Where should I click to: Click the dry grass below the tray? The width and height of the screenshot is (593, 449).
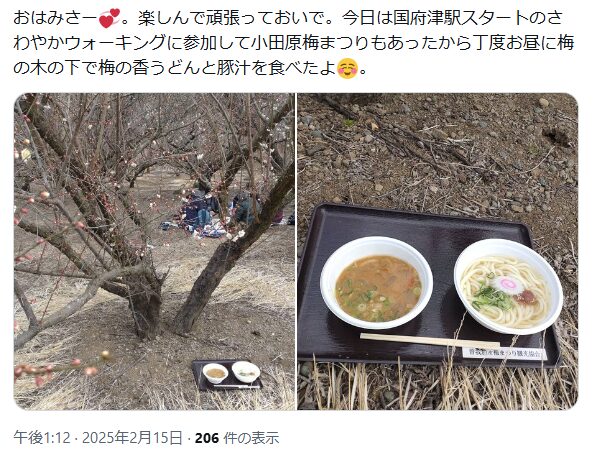438,388
